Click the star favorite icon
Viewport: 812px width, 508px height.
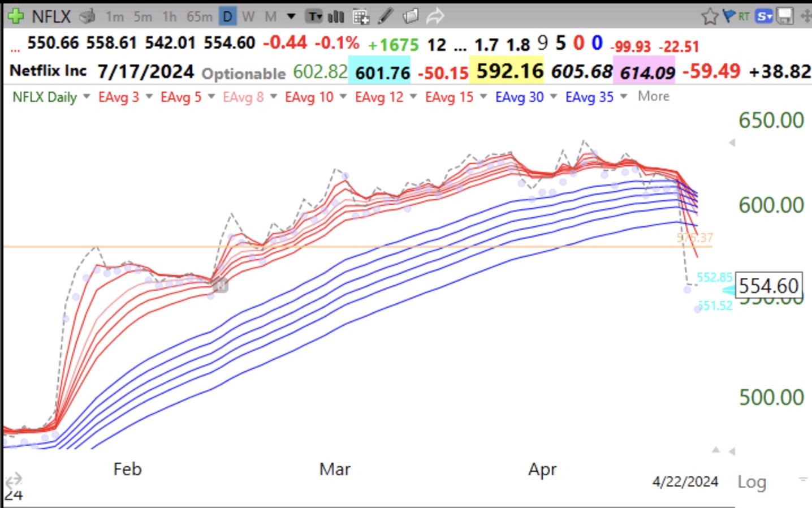pos(710,16)
